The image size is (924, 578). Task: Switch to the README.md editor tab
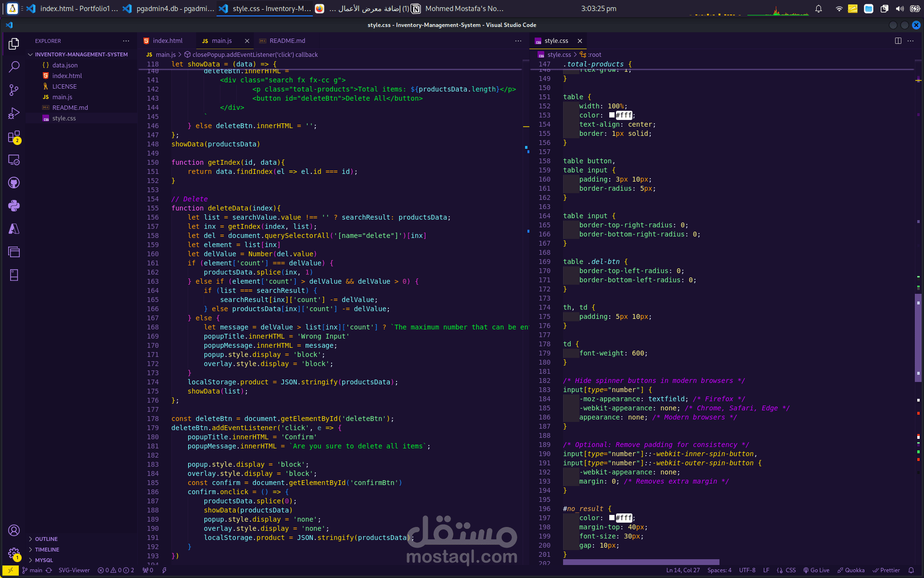287,41
